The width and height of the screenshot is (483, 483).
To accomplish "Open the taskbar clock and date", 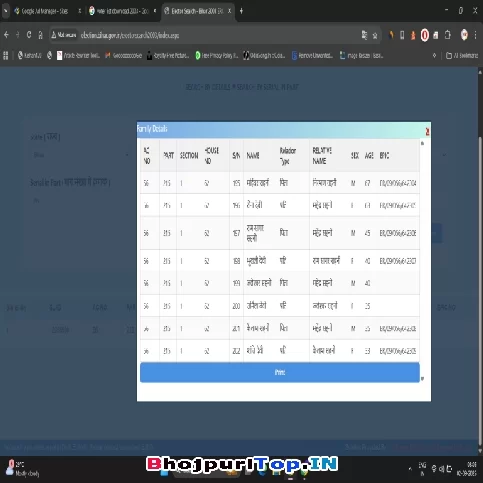I will click(x=467, y=469).
